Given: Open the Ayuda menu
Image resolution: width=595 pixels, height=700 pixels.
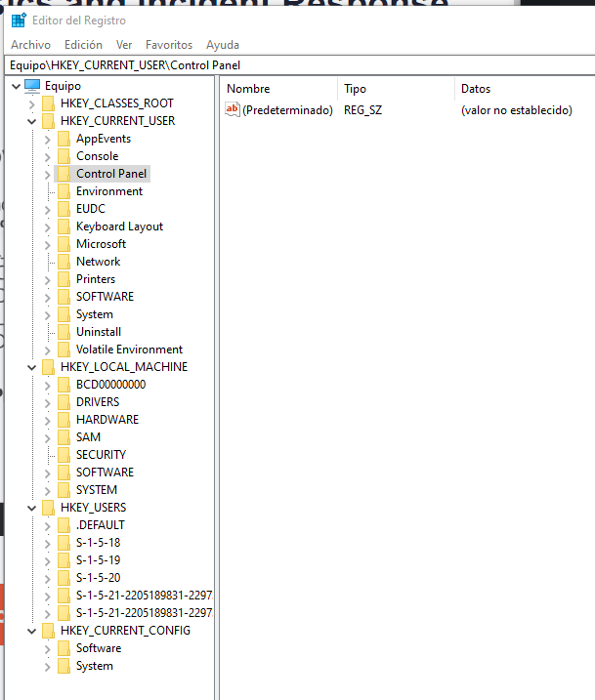Looking at the screenshot, I should tap(223, 45).
